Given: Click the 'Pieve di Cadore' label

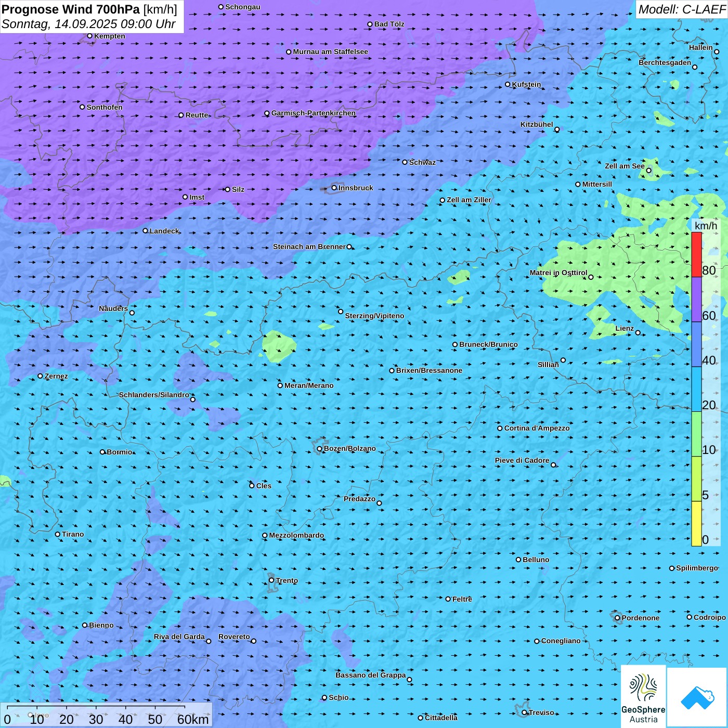Looking at the screenshot, I should (522, 460).
